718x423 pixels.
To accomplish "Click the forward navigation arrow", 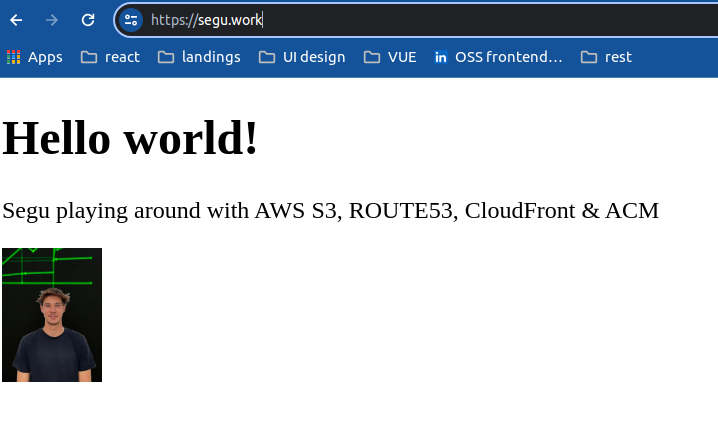I will [52, 20].
